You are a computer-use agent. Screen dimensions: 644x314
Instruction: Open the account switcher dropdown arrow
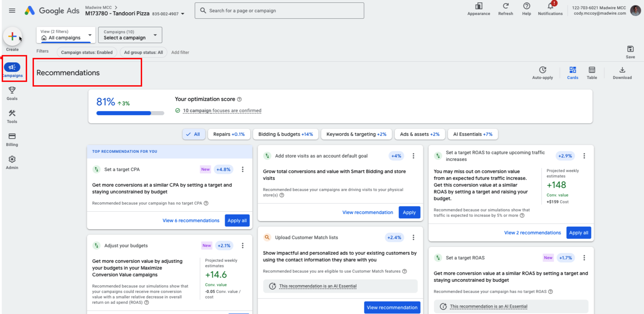point(183,14)
